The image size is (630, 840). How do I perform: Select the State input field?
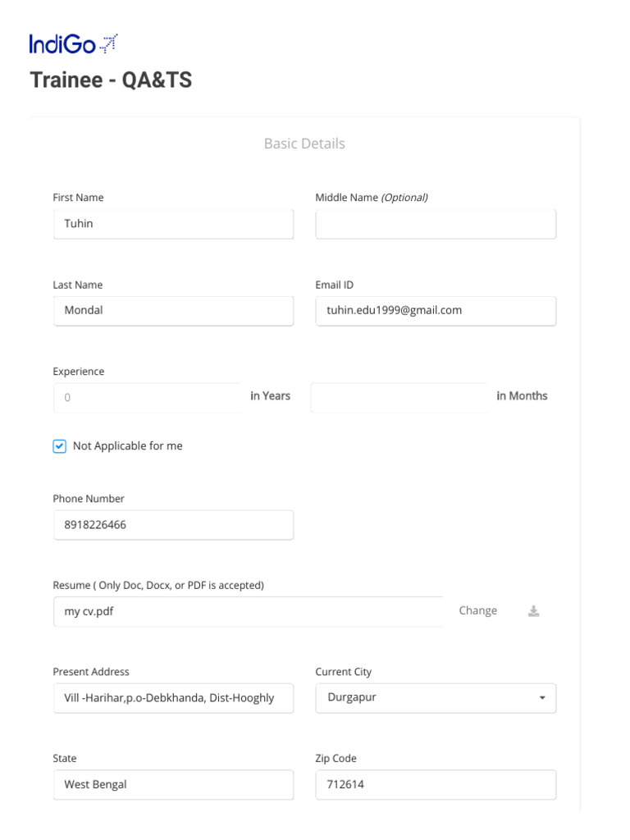coord(173,785)
